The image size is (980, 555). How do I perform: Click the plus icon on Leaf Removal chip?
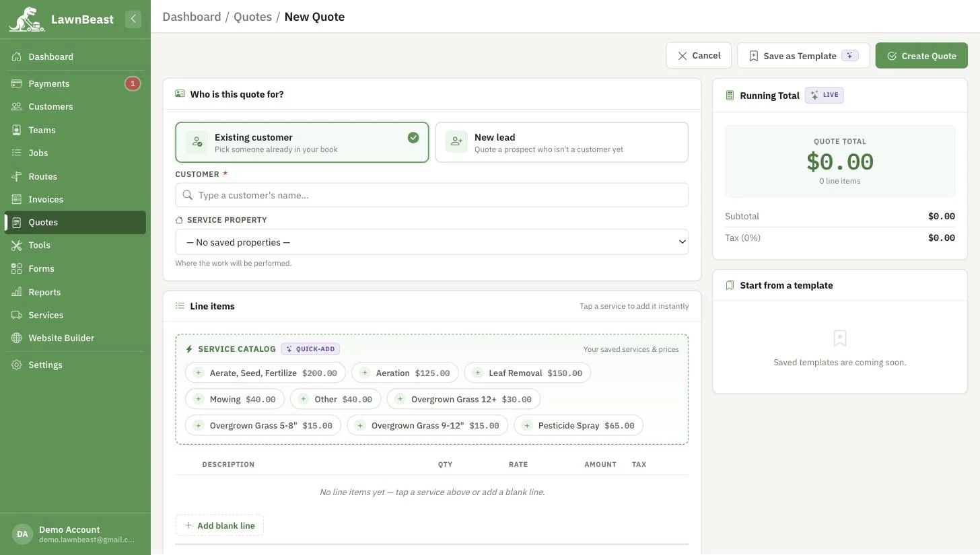pyautogui.click(x=477, y=373)
